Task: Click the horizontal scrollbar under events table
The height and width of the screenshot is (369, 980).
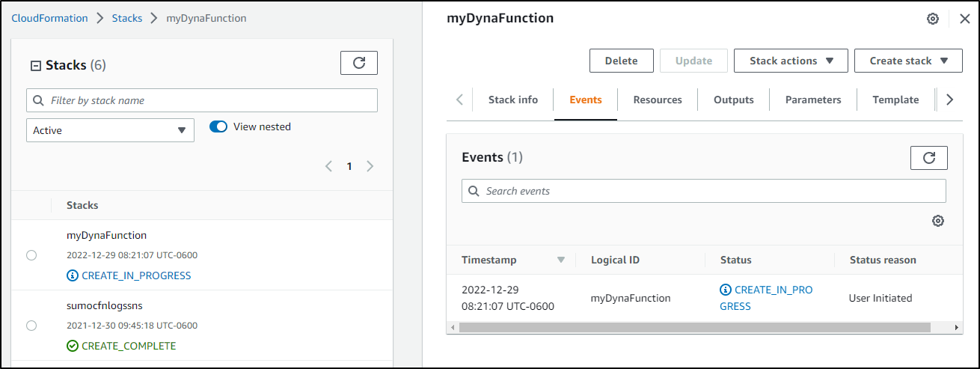Action: point(694,327)
